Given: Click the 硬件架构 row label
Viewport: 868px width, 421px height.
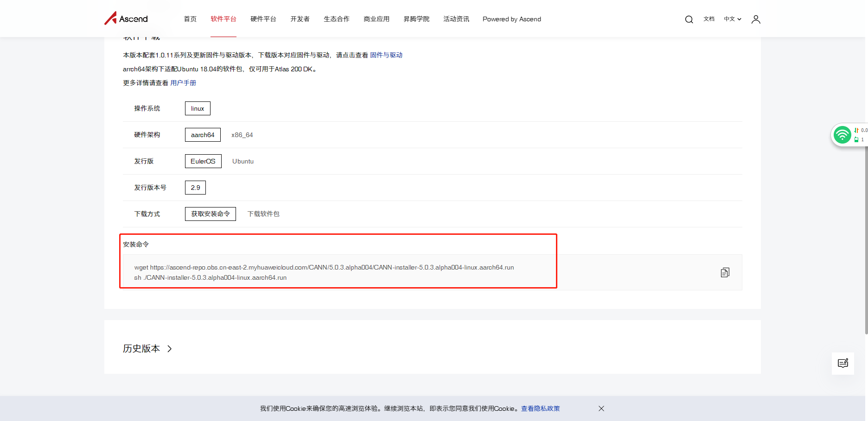Looking at the screenshot, I should coord(147,135).
